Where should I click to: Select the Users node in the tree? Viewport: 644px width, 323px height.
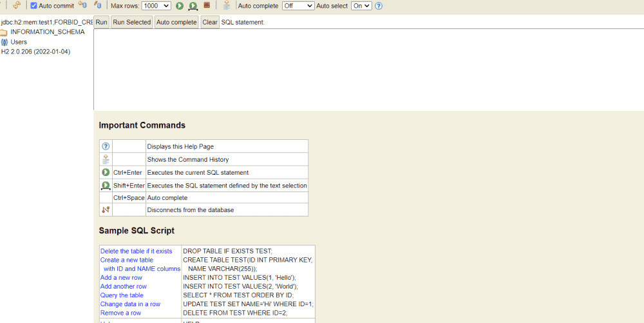pyautogui.click(x=19, y=42)
